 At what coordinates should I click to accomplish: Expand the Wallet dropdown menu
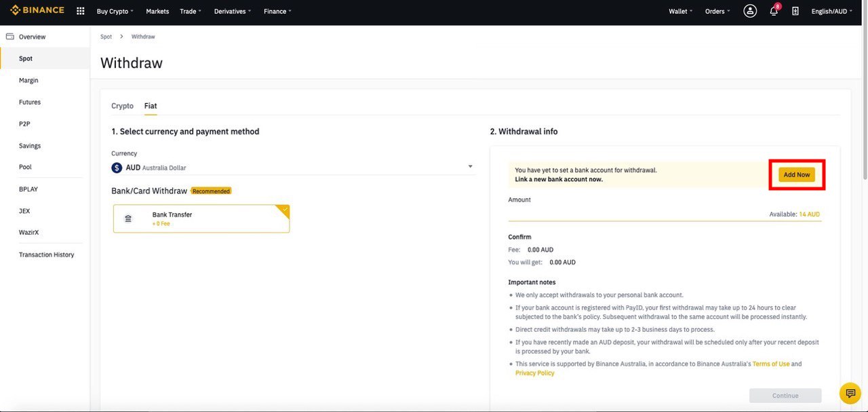(x=680, y=12)
